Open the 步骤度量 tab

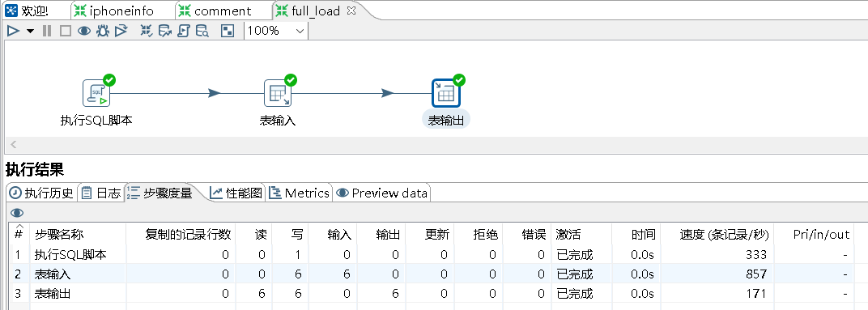(x=160, y=193)
